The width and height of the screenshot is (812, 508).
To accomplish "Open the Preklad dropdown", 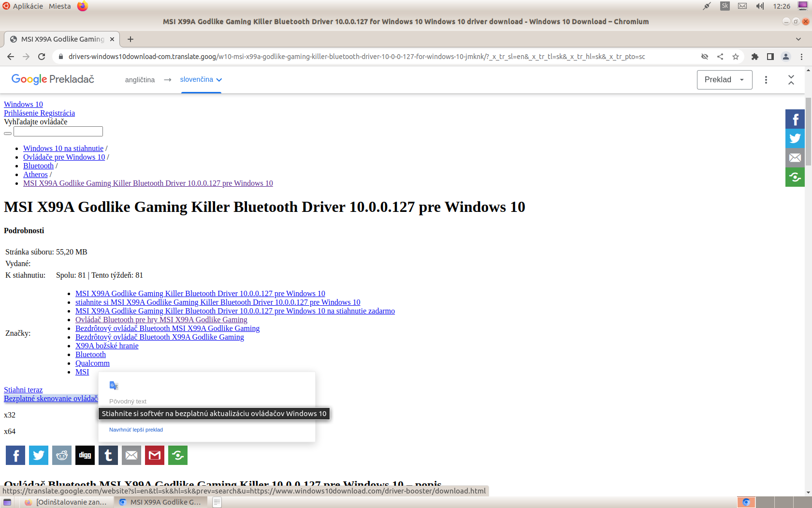I will [x=725, y=80].
